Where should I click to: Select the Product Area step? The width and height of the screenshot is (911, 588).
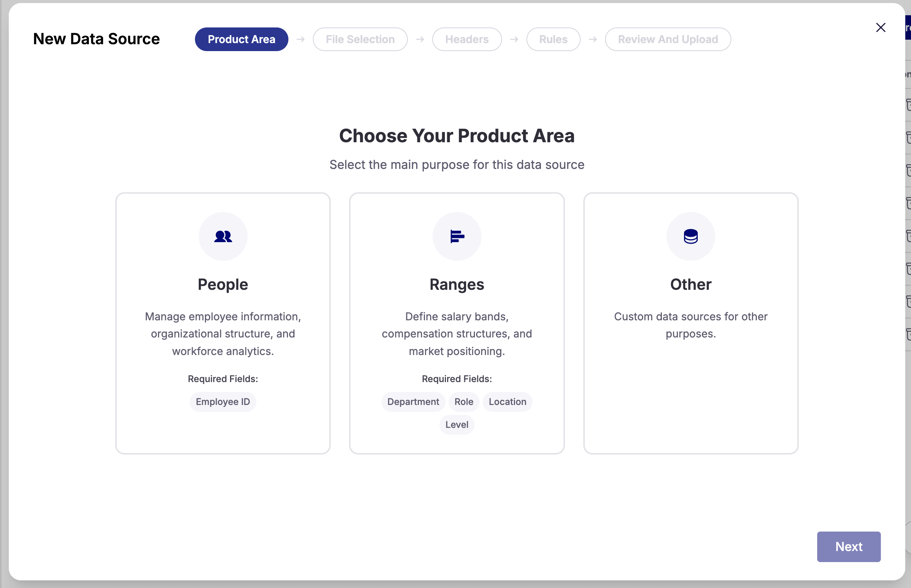[x=241, y=39]
